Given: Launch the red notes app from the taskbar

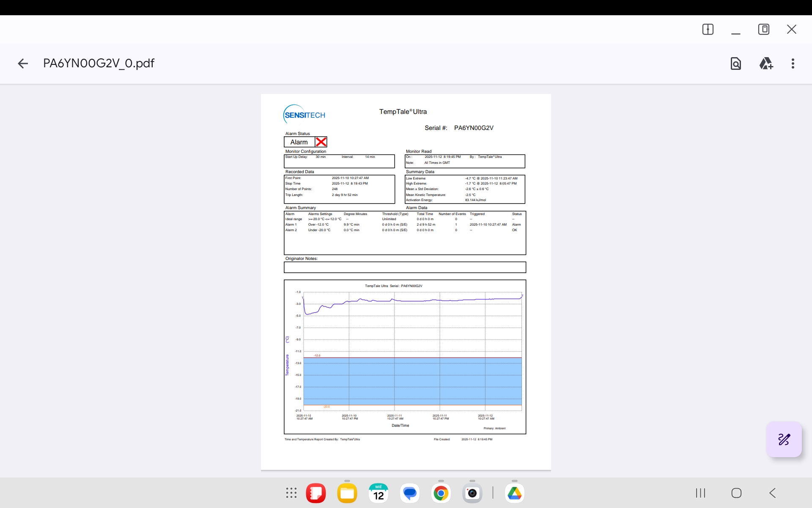Looking at the screenshot, I should [x=315, y=493].
